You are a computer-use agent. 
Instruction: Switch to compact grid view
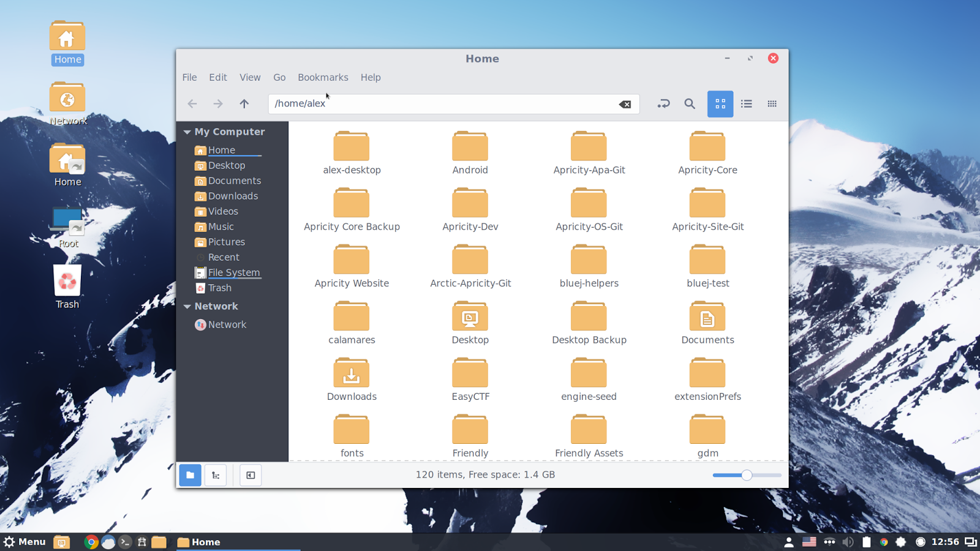(772, 103)
